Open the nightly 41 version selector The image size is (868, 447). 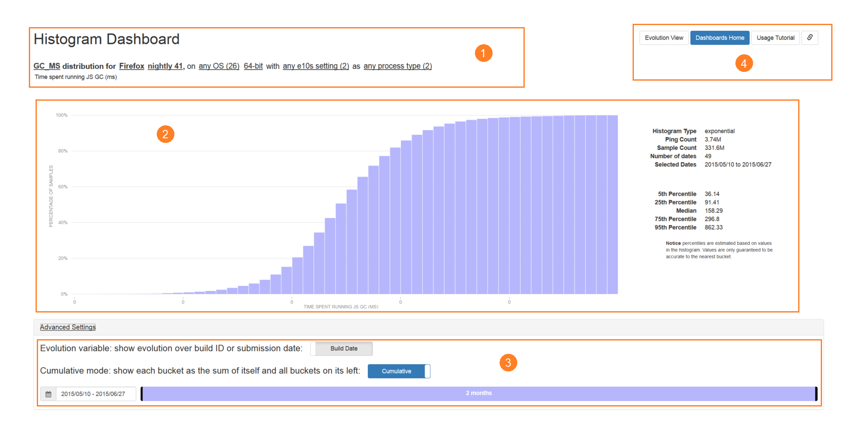165,66
